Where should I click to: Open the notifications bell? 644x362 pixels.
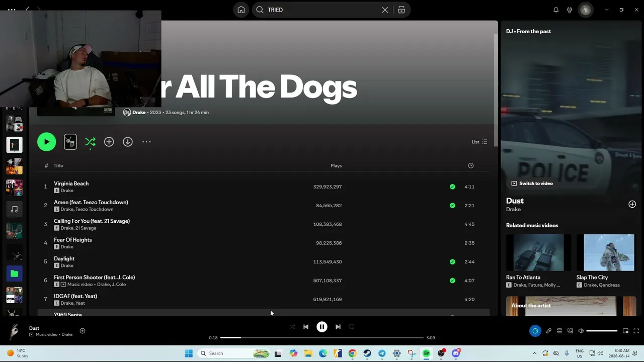pos(556,10)
